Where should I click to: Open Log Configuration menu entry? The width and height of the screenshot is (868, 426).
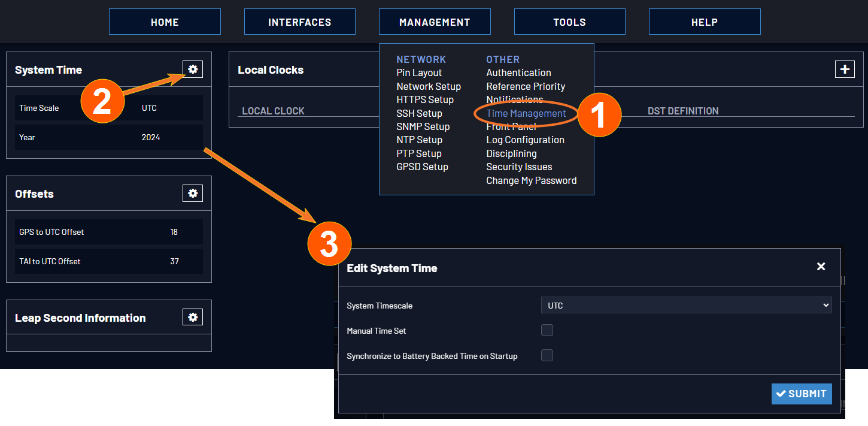[525, 140]
